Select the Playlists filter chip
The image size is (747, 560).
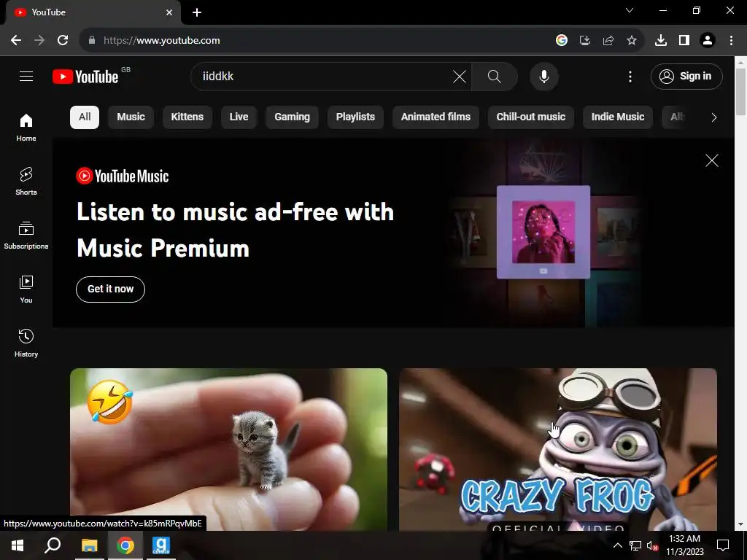355,117
